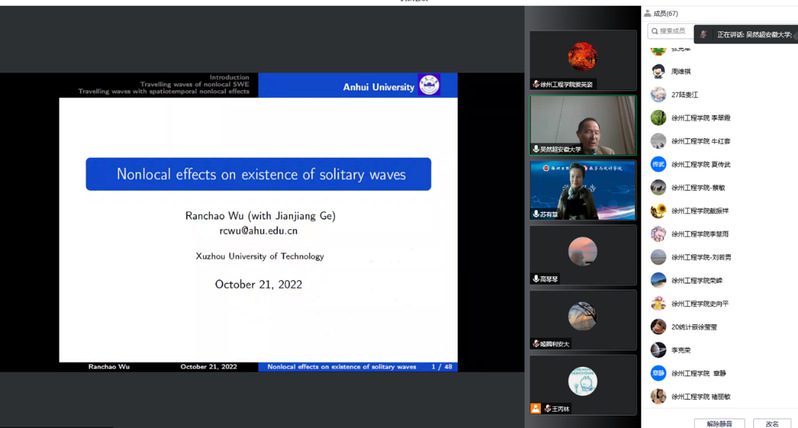Click blue avatar of 徐州工程学院 夏传武
Screen dimensions: 798x428
658,164
